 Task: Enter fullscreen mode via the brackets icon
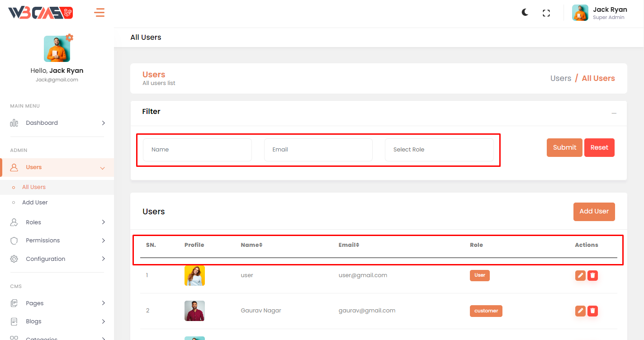pos(546,13)
